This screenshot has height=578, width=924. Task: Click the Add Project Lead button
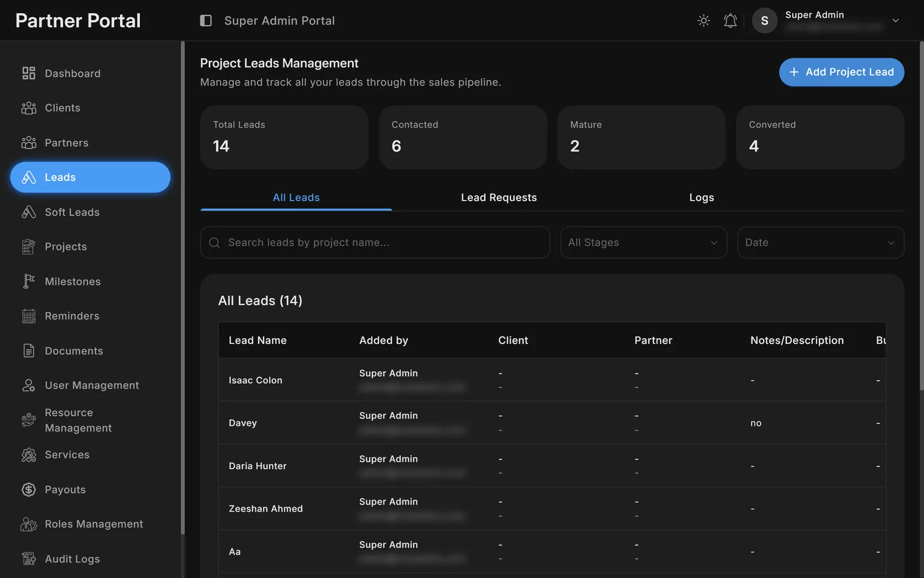point(841,72)
